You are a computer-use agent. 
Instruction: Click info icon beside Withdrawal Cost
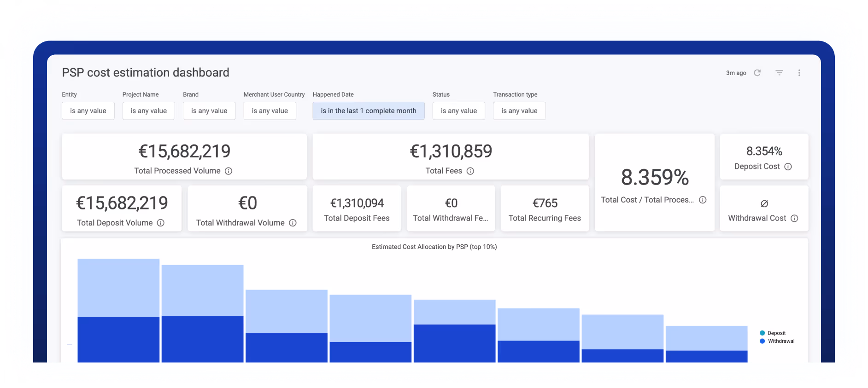794,218
